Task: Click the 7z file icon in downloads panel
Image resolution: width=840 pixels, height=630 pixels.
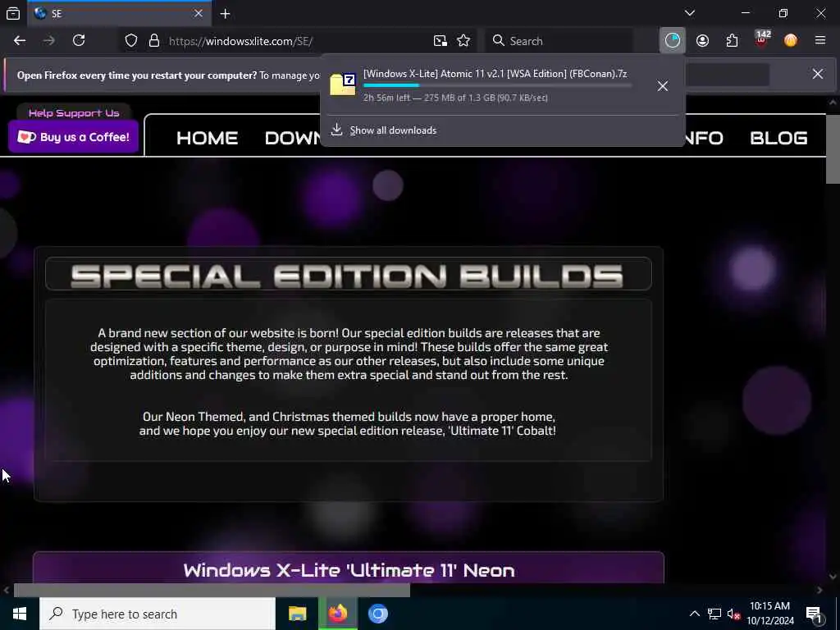Action: pyautogui.click(x=343, y=85)
